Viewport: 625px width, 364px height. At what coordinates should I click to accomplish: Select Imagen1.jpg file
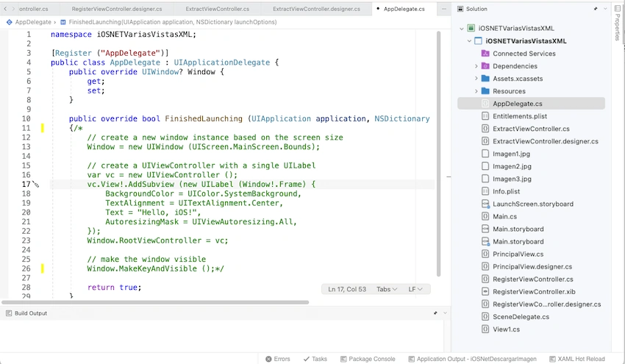(x=511, y=154)
